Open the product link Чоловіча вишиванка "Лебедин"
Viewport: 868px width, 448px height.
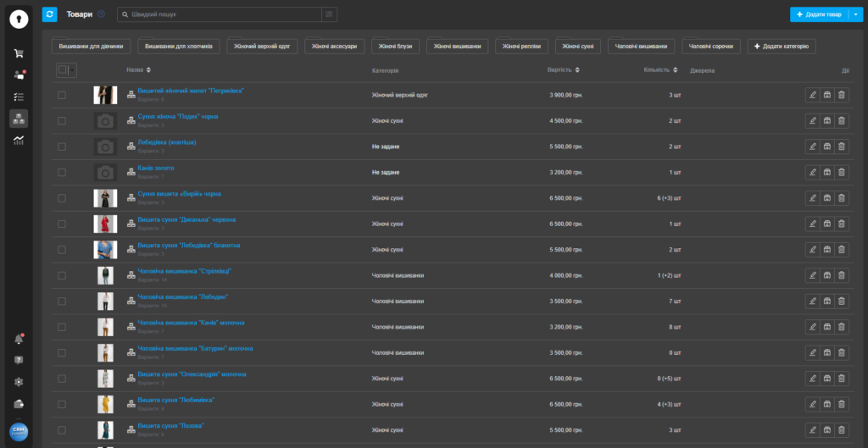(x=182, y=296)
